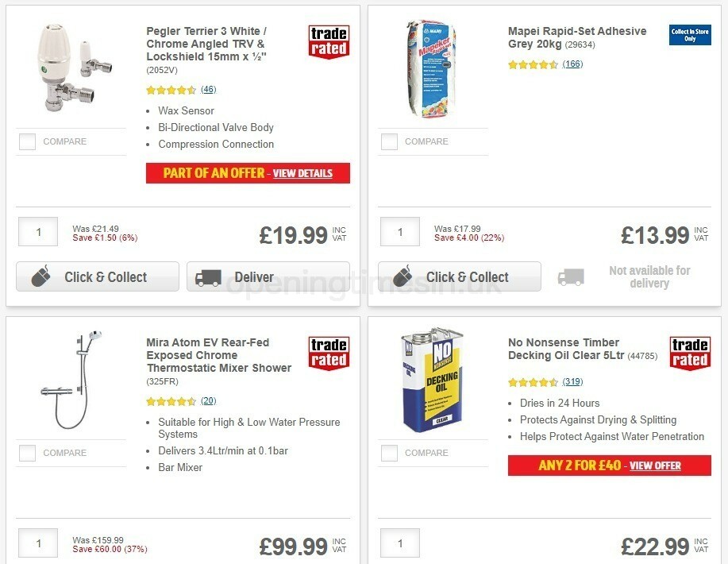Click Click & Collect for Mapei adhesive

pos(458,276)
